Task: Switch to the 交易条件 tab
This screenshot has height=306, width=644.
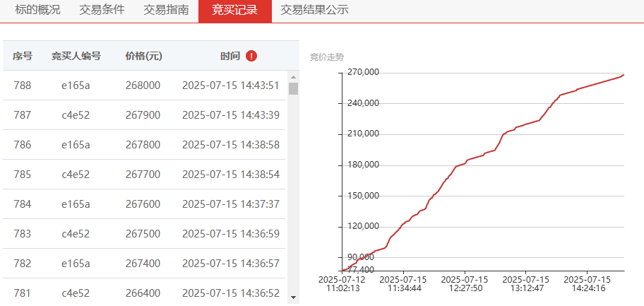Action: pos(102,11)
